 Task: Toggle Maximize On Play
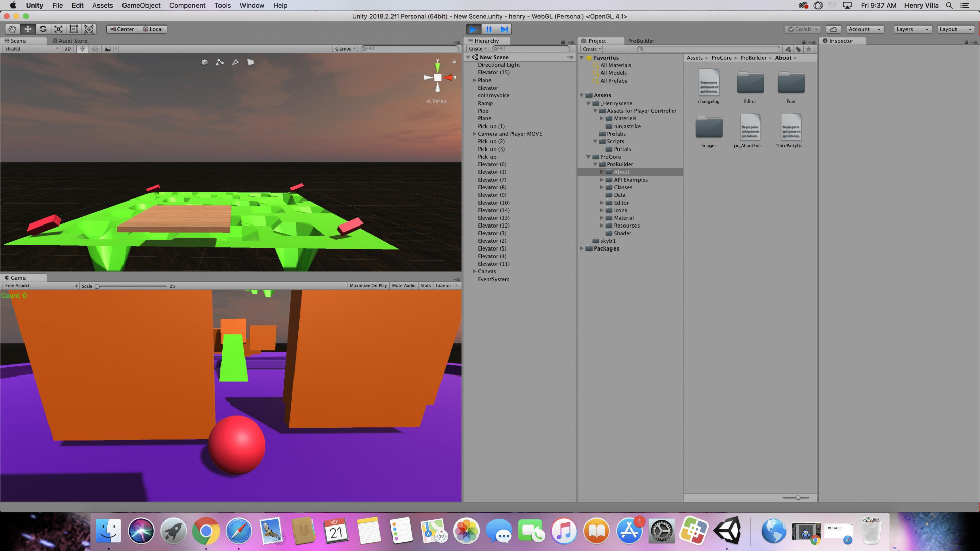(368, 286)
